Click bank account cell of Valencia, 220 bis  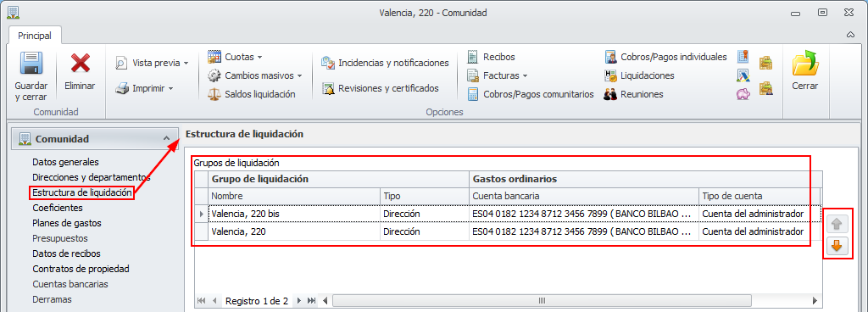[583, 214]
